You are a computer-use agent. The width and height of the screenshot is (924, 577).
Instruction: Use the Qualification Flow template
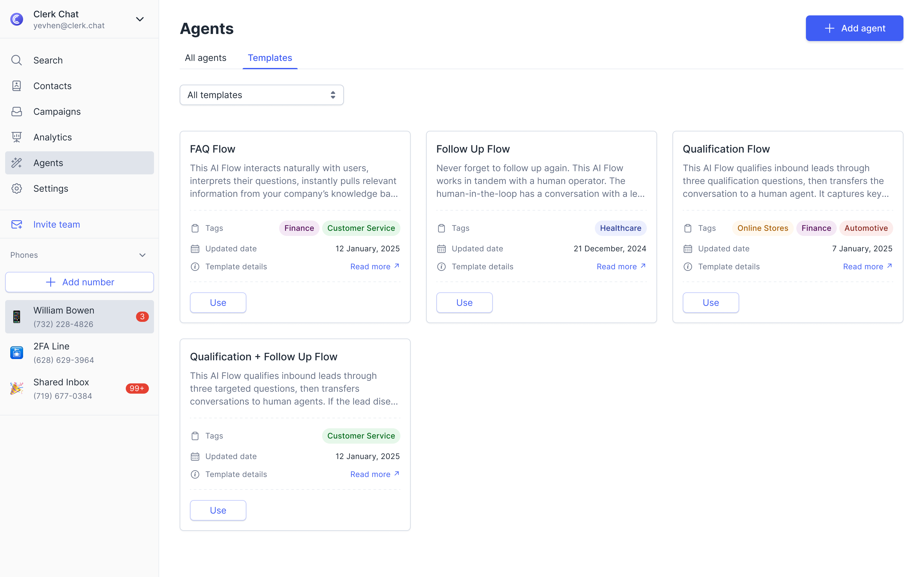coord(711,303)
